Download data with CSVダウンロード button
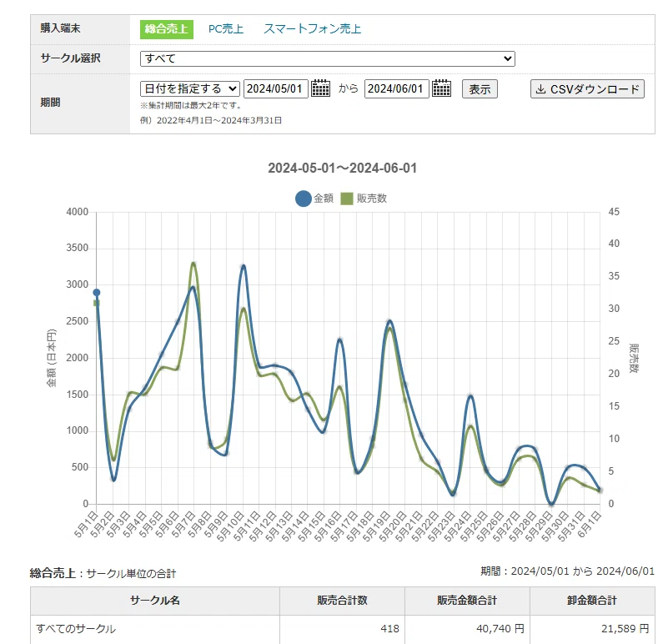 pos(587,89)
